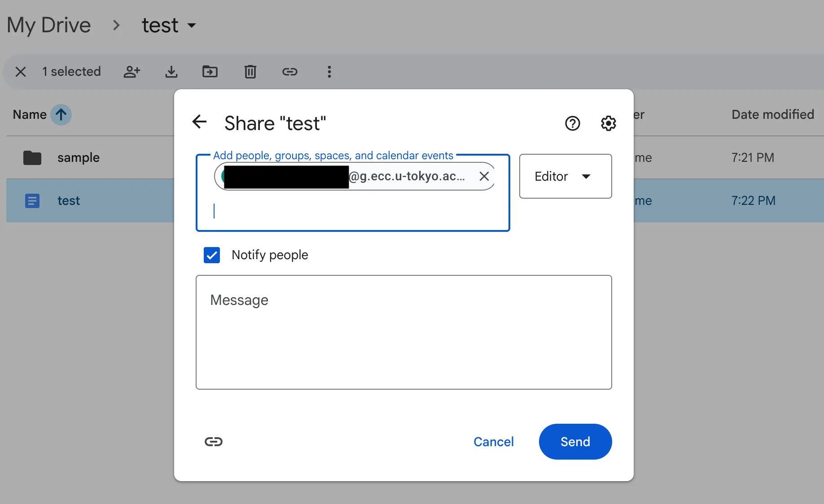This screenshot has height=504, width=824.
Task: Expand the test folder breadcrumb dropdown
Action: point(192,26)
